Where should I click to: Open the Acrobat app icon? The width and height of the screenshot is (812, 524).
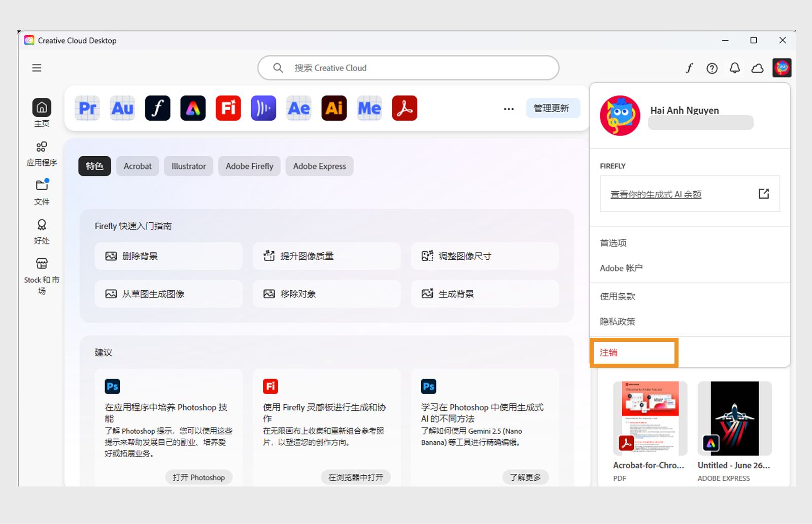point(404,108)
